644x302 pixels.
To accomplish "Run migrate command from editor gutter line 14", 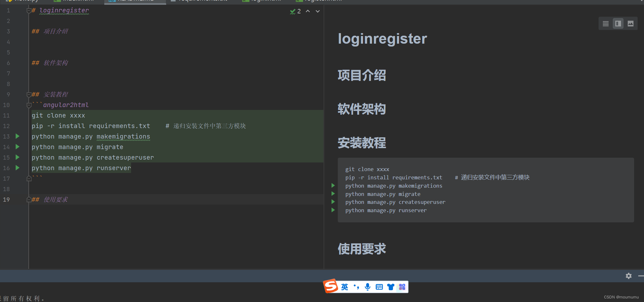I will click(x=18, y=147).
